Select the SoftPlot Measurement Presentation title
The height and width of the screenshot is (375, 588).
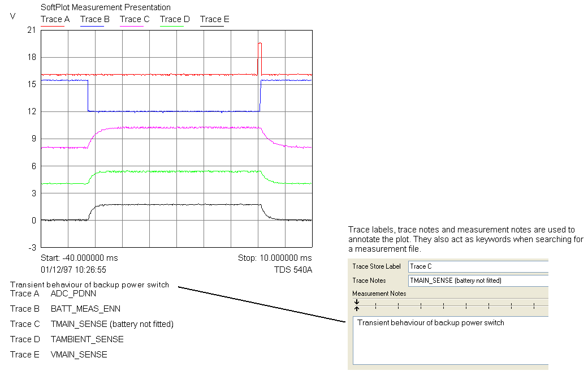105,7
